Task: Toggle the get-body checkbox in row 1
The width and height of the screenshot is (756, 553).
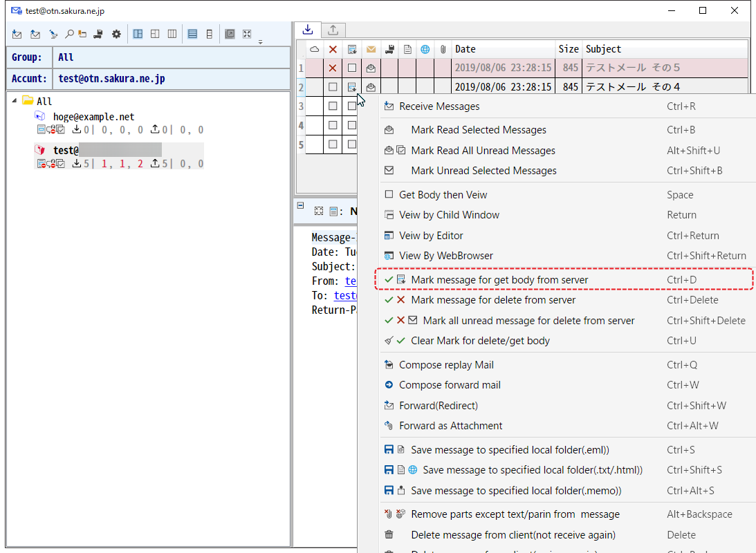Action: (x=352, y=68)
